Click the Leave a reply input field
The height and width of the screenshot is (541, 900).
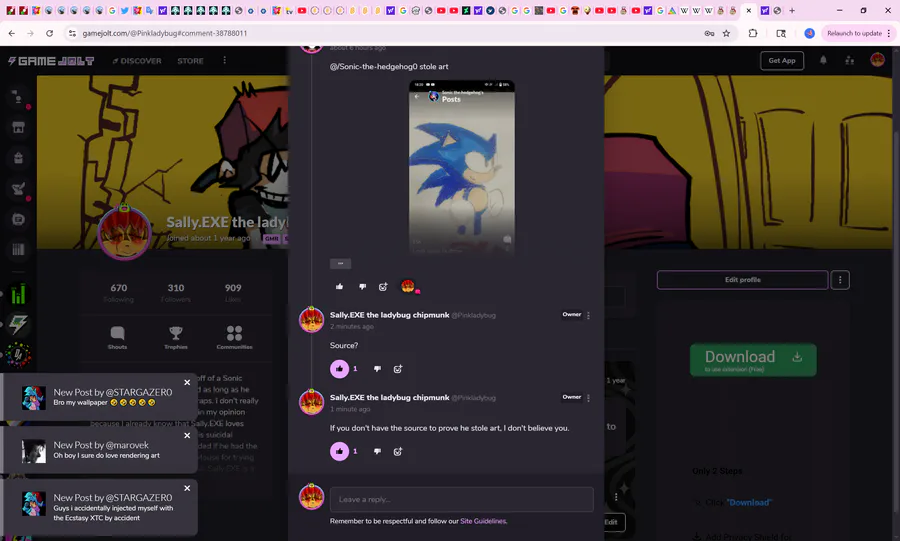[x=461, y=499]
